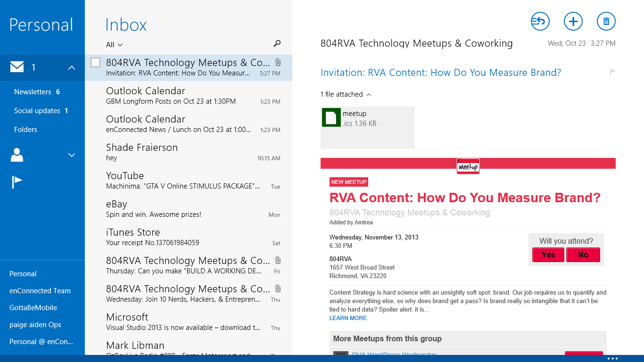Collapse the mail folder list chevron
The height and width of the screenshot is (362, 644).
(x=72, y=68)
